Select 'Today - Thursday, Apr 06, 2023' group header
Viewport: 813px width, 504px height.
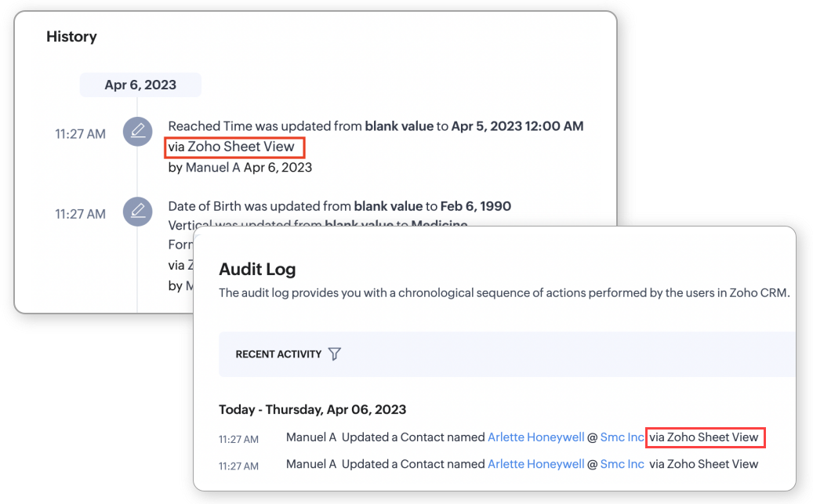point(312,409)
